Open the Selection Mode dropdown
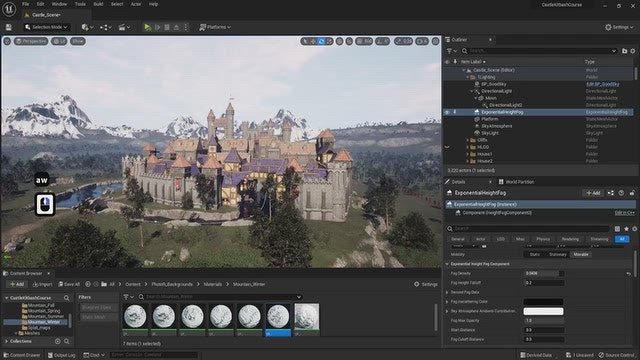 tap(47, 27)
